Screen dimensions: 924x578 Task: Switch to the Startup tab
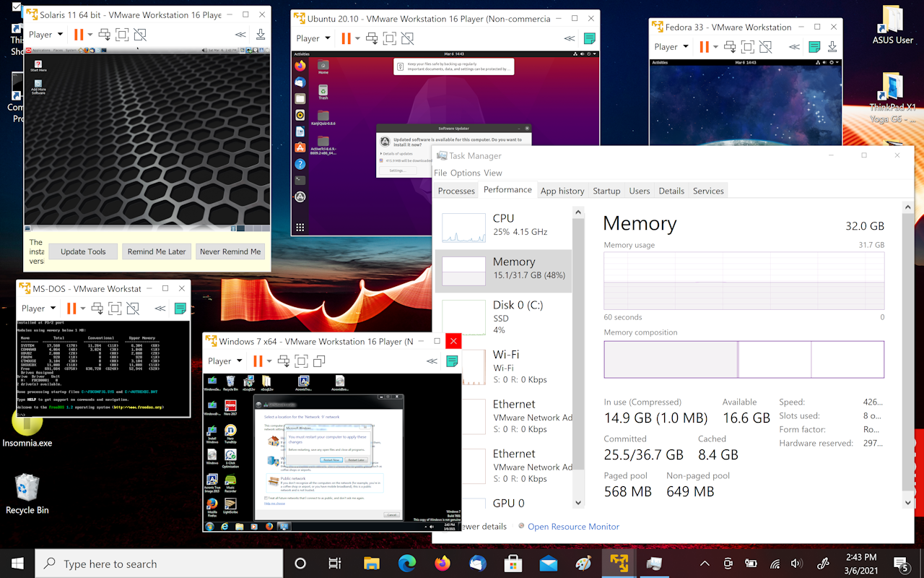[x=606, y=191]
